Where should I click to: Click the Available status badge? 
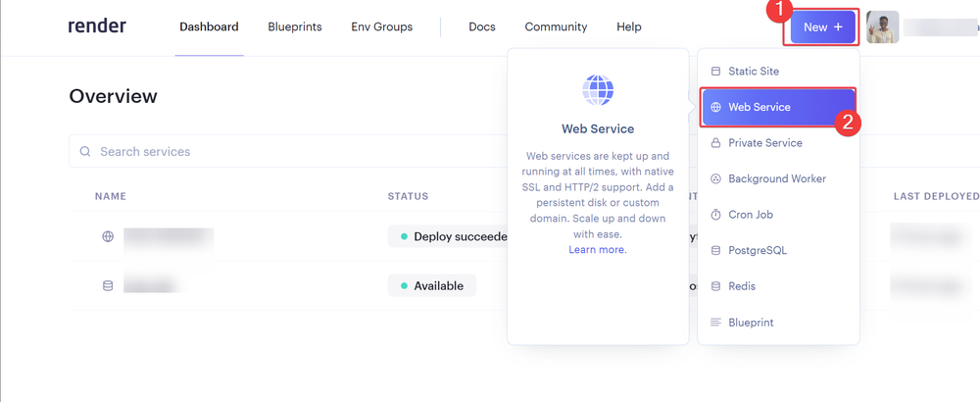pyautogui.click(x=432, y=285)
